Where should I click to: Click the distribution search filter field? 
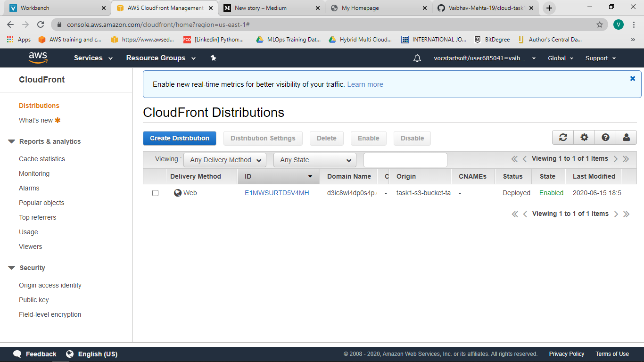click(405, 160)
